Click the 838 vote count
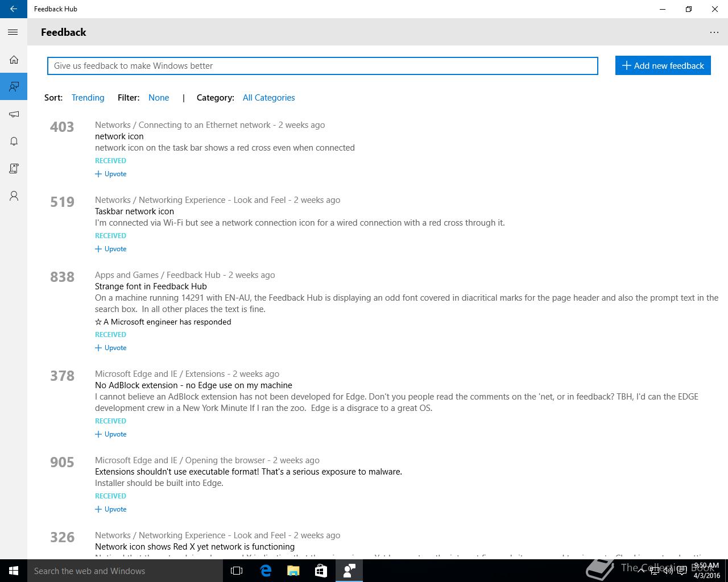 (x=62, y=277)
